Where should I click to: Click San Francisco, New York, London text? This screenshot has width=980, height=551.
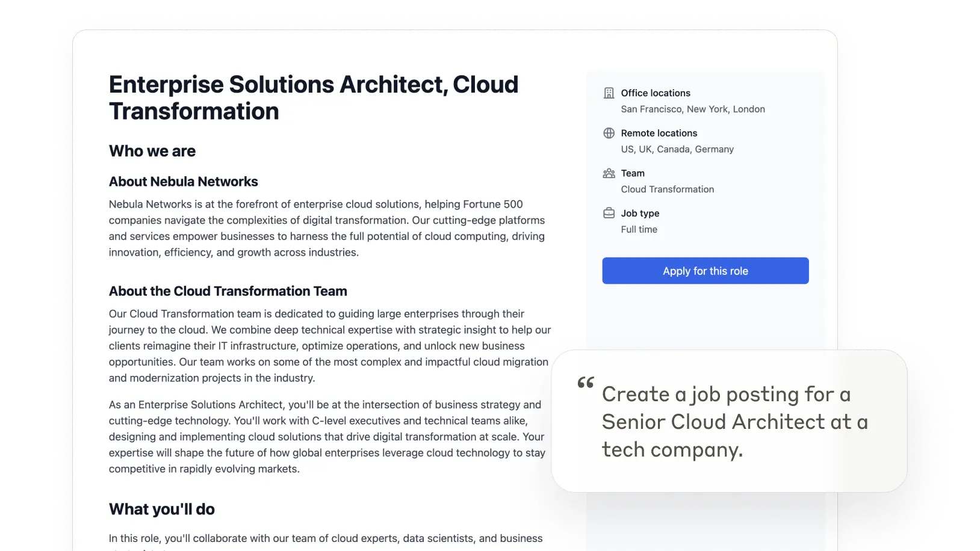[x=693, y=109]
